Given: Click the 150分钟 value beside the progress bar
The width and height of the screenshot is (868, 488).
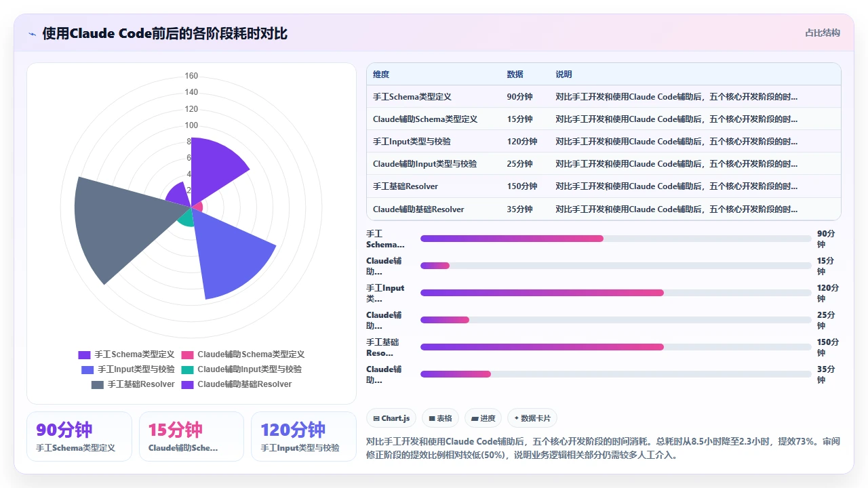Looking at the screenshot, I should (827, 348).
